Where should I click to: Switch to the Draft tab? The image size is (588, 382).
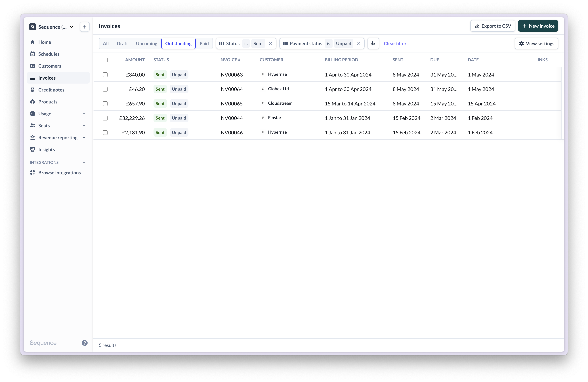tap(122, 43)
